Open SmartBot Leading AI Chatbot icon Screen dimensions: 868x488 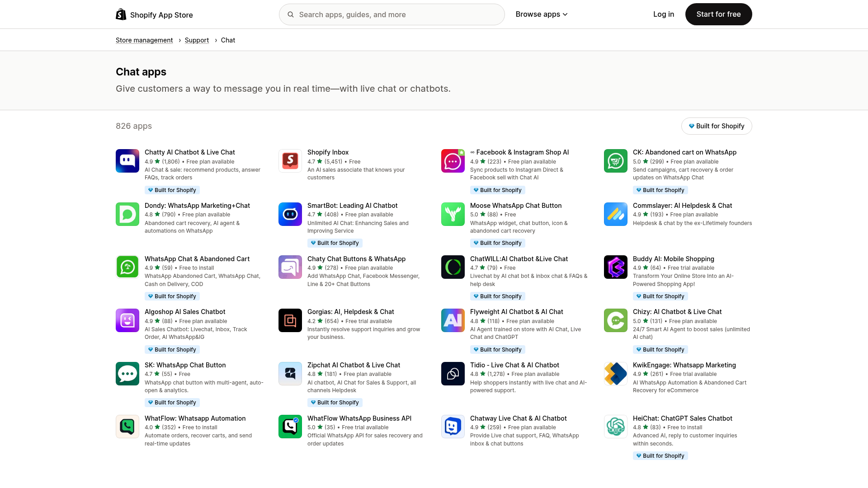point(290,214)
